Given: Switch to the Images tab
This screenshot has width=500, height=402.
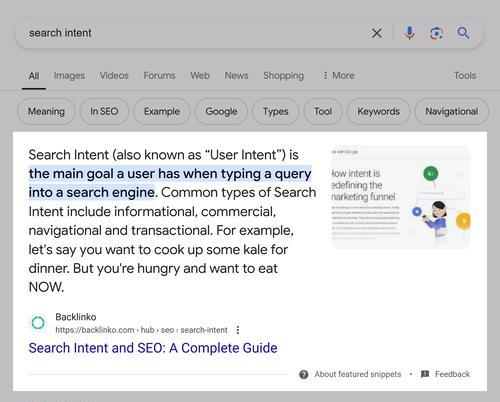Looking at the screenshot, I should (69, 76).
